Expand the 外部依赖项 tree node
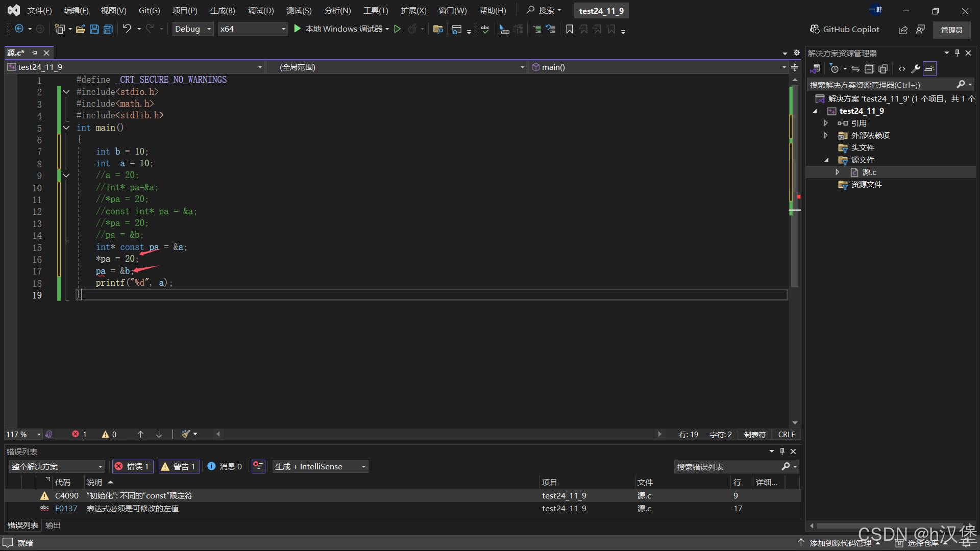 pyautogui.click(x=826, y=135)
